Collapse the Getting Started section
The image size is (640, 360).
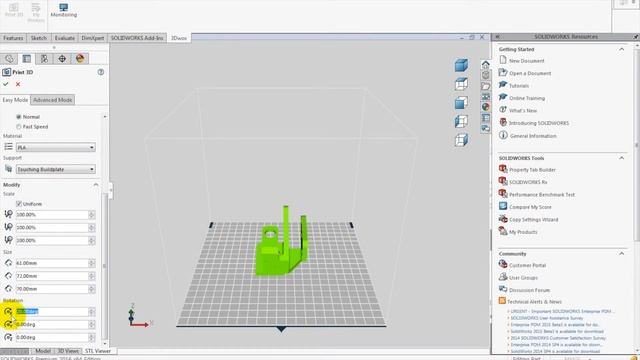[621, 49]
